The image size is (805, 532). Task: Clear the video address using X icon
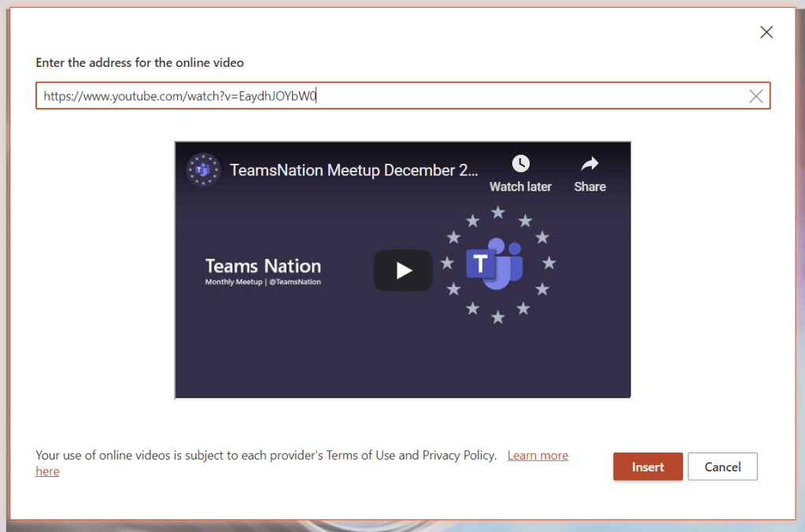[x=755, y=96]
